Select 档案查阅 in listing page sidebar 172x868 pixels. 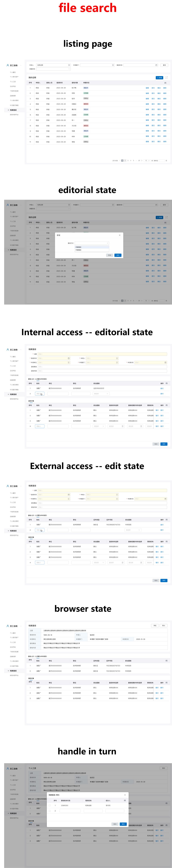click(x=13, y=110)
